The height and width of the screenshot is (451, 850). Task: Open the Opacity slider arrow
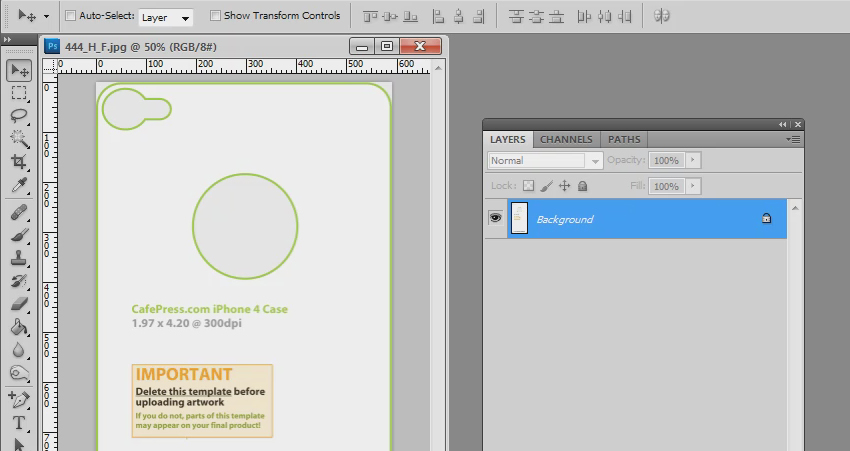point(693,160)
